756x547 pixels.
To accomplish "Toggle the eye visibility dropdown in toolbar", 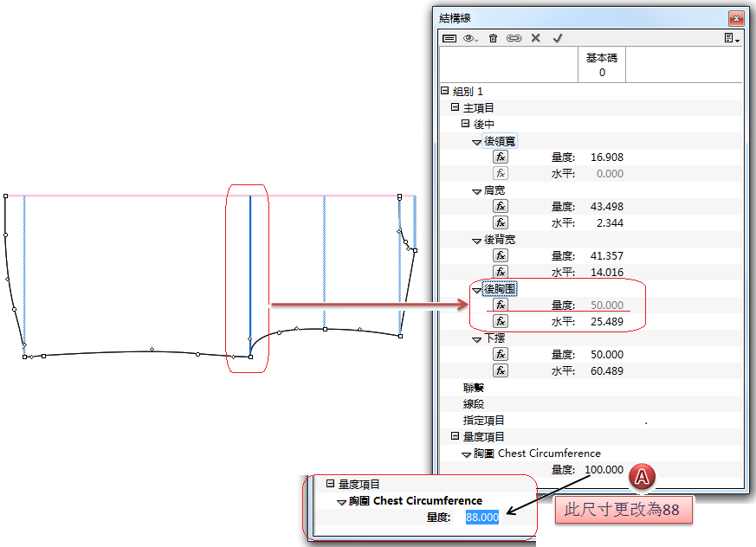I will click(471, 38).
